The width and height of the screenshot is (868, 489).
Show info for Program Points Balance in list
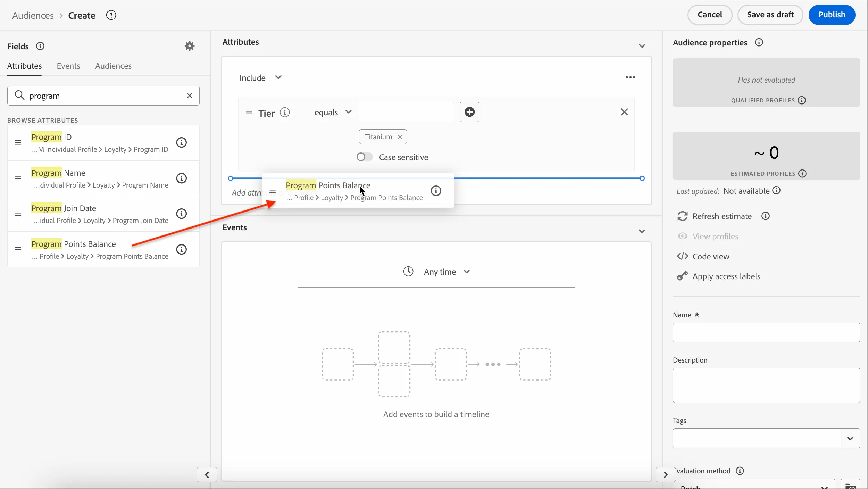tap(182, 249)
